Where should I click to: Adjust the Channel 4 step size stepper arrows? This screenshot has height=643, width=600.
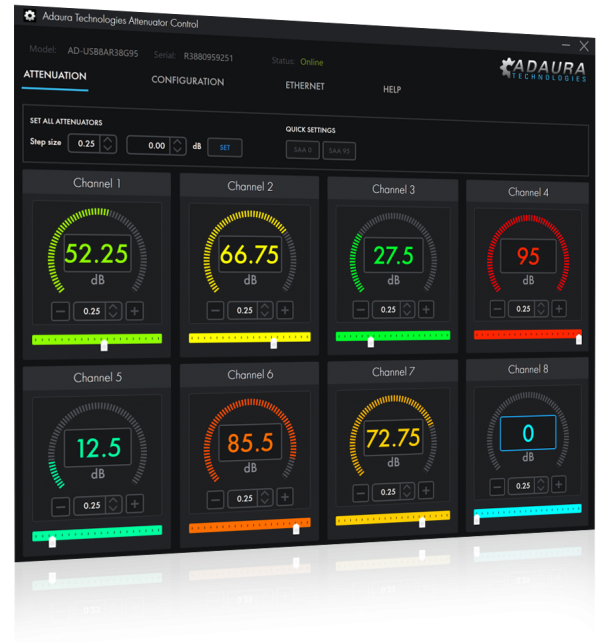(x=541, y=308)
